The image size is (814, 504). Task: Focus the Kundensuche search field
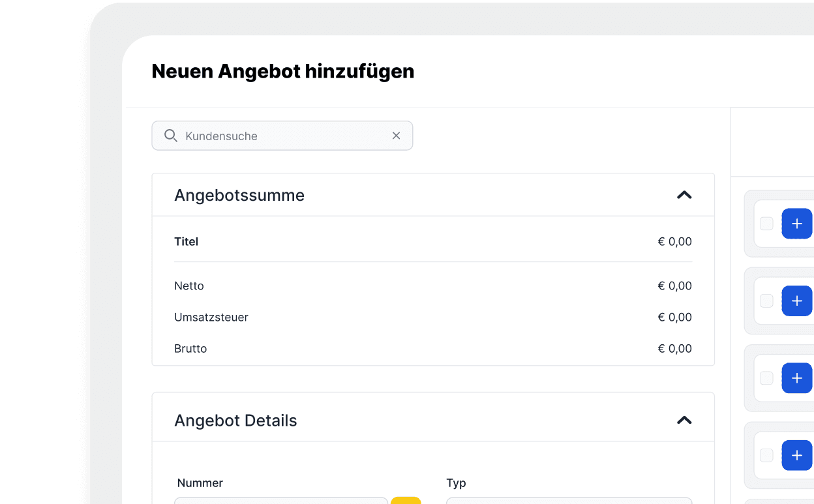coord(282,136)
